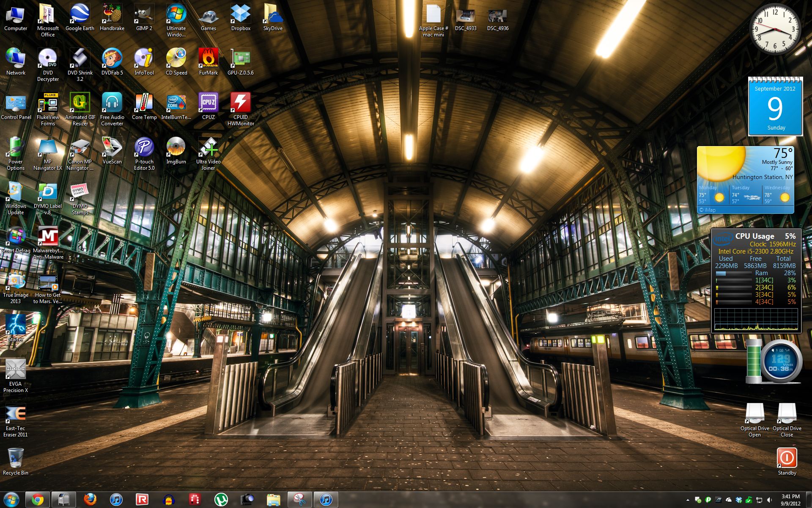Open the Computer desktop icon
The height and width of the screenshot is (508, 812).
tap(16, 18)
